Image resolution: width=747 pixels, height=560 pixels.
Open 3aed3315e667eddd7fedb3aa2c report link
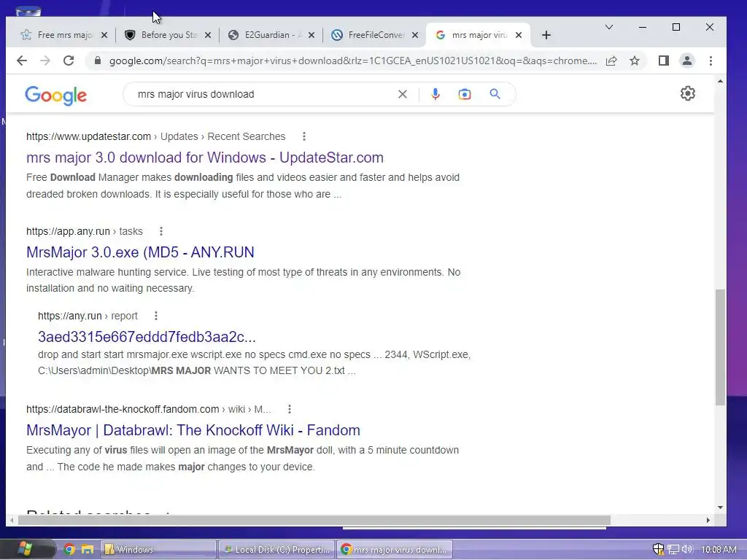pyautogui.click(x=147, y=337)
